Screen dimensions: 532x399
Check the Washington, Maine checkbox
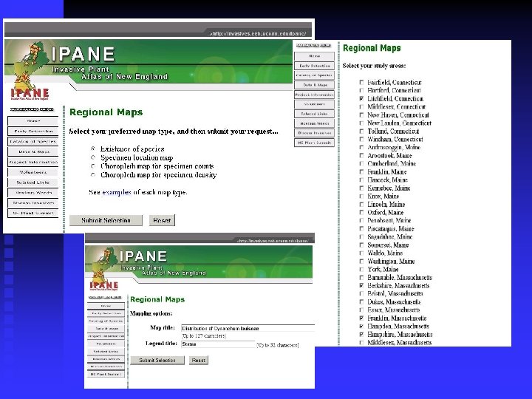click(x=361, y=262)
